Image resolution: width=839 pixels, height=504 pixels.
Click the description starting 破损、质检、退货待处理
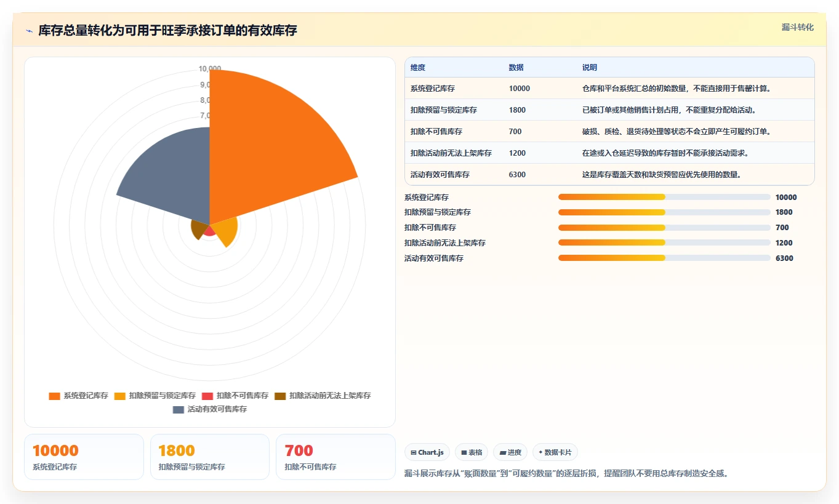[676, 132]
